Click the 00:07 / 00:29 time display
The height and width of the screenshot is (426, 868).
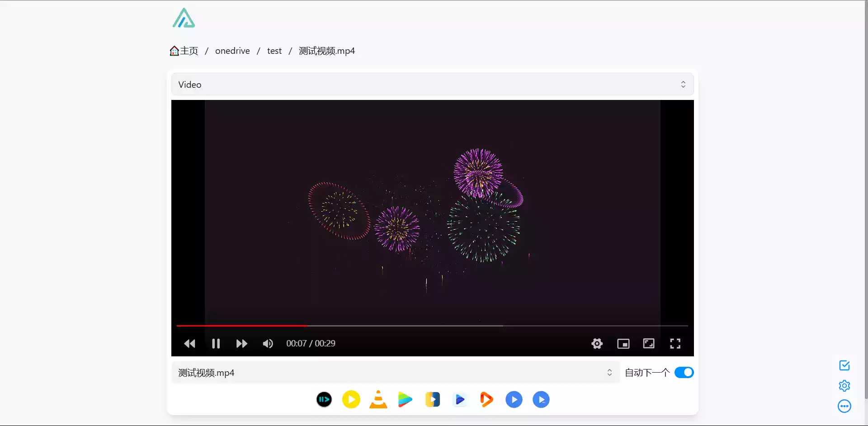pos(311,344)
